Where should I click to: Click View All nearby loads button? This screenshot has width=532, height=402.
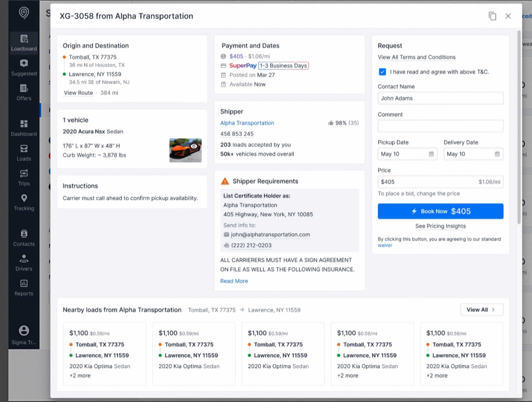[x=482, y=310]
